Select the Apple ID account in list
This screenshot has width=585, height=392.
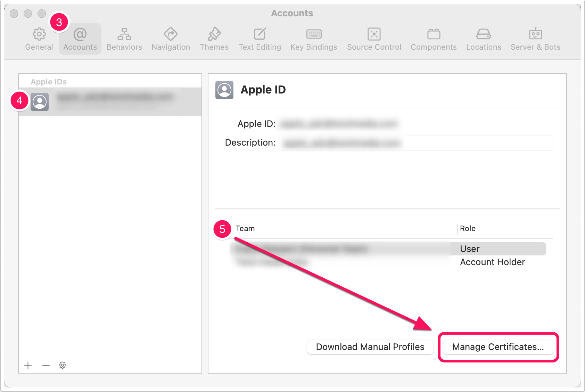click(110, 101)
